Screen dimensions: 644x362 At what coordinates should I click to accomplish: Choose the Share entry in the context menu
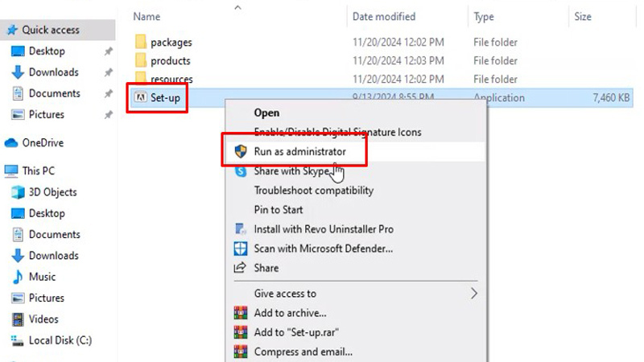[x=266, y=268]
